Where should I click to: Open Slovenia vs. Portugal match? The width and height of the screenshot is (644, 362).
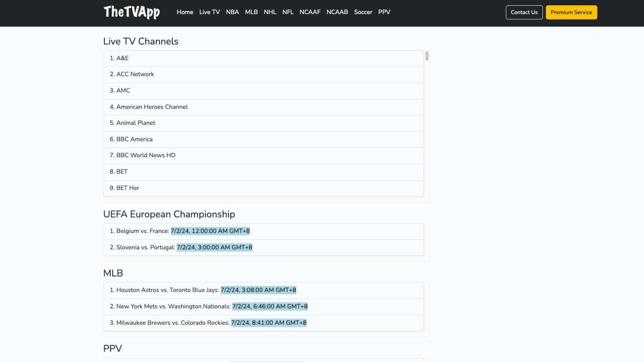pos(264,247)
